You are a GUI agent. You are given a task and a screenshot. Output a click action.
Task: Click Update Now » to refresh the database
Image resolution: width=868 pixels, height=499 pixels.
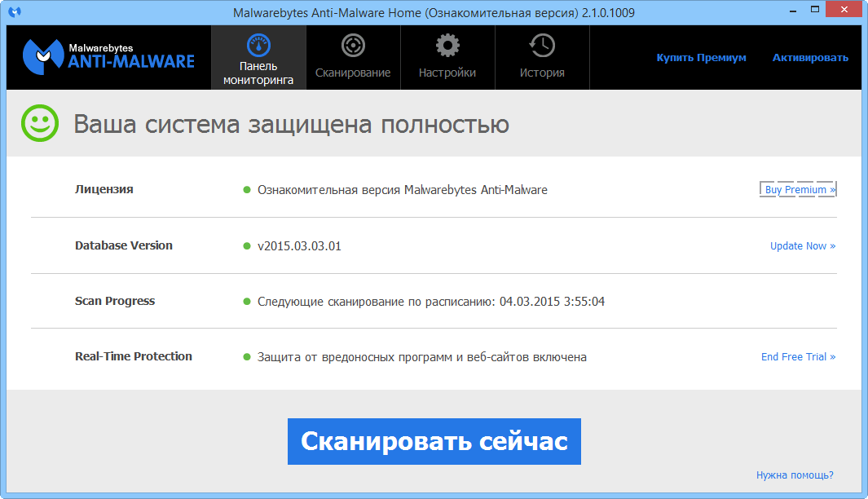point(802,245)
